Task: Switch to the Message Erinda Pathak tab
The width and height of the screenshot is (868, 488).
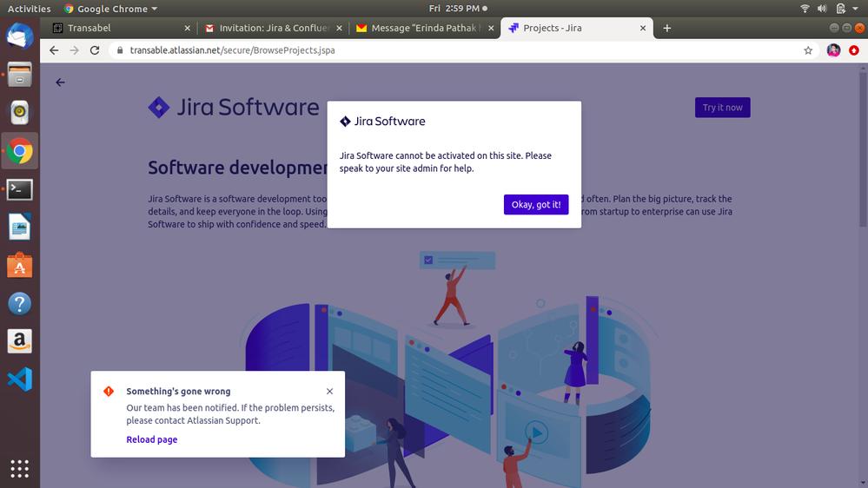Action: [x=425, y=28]
